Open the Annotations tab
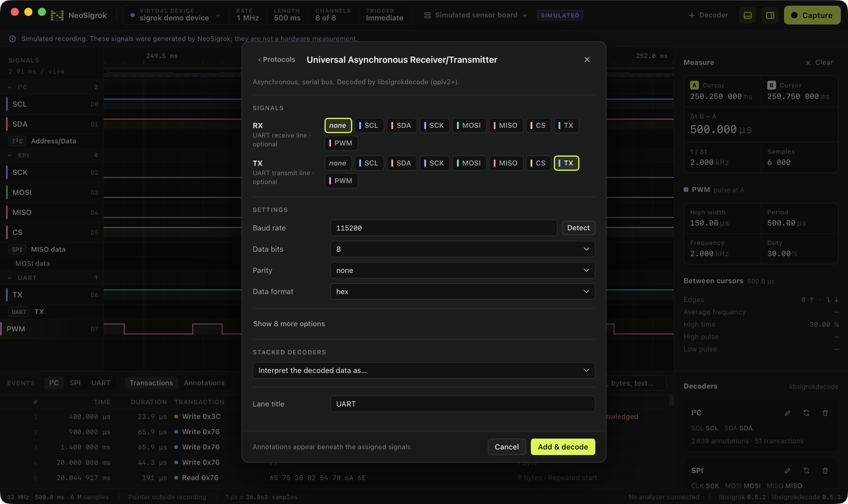Image resolution: width=848 pixels, height=504 pixels. point(204,383)
